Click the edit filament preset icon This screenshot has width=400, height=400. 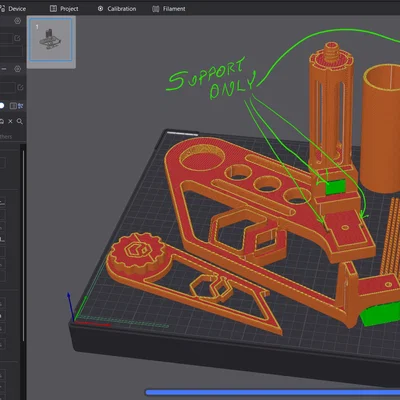click(x=20, y=88)
